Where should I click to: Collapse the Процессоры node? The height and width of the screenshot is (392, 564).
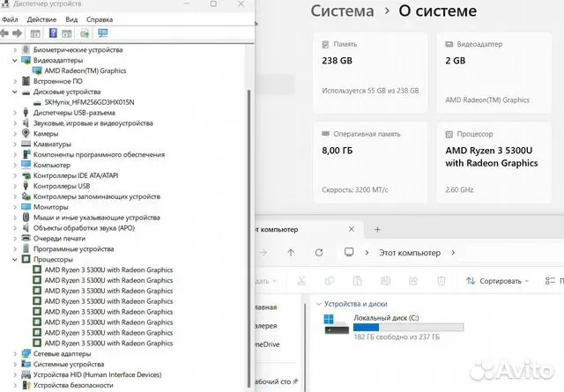point(15,259)
